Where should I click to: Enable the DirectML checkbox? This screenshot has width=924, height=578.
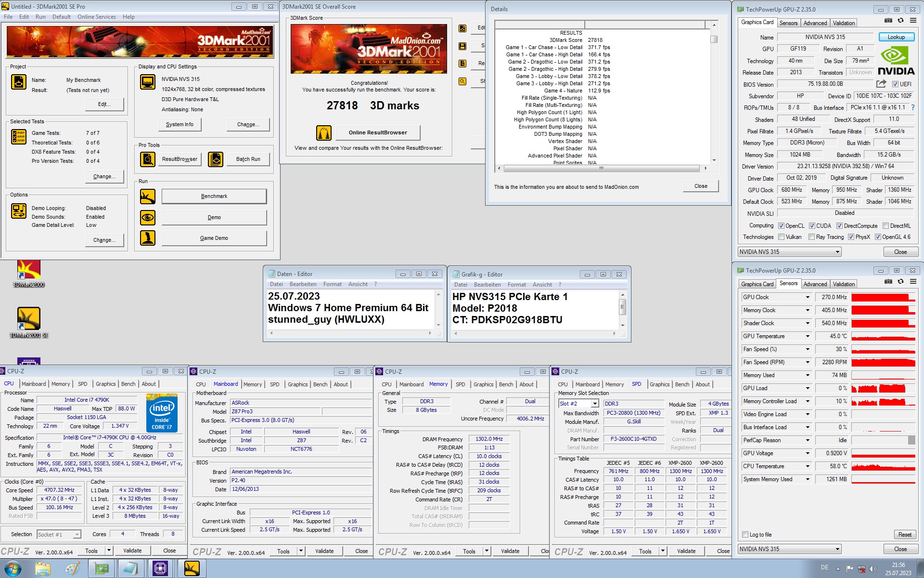885,226
